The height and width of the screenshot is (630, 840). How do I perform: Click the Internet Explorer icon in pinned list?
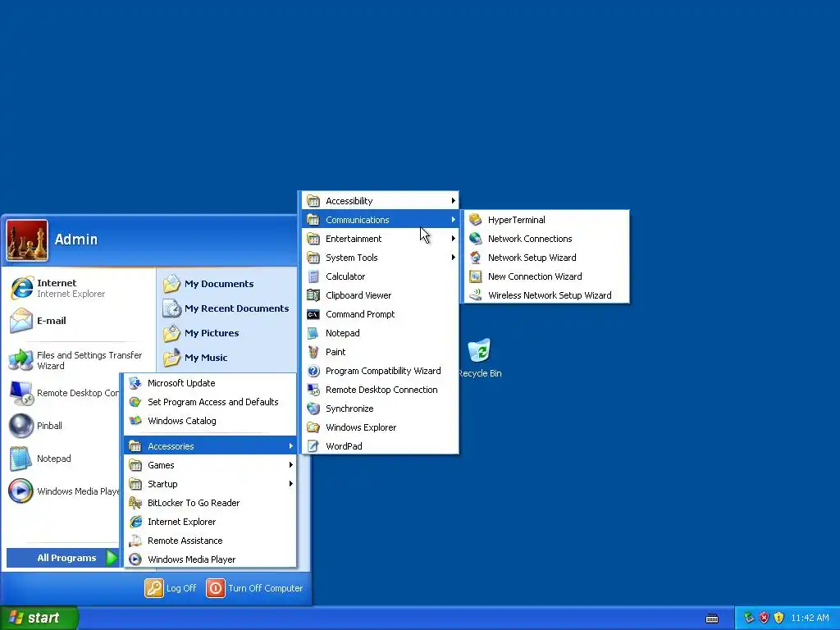click(21, 288)
